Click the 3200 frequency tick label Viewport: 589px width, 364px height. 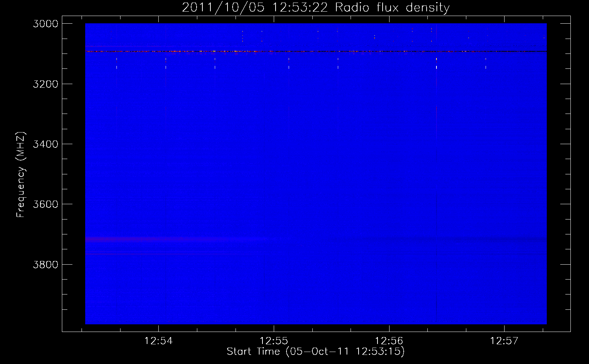tap(46, 84)
